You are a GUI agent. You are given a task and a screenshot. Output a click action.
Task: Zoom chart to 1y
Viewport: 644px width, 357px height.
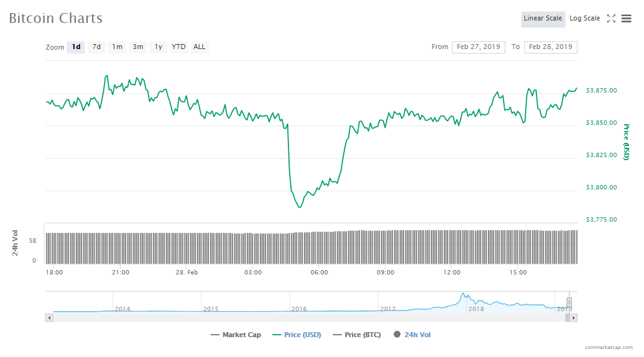pos(159,47)
